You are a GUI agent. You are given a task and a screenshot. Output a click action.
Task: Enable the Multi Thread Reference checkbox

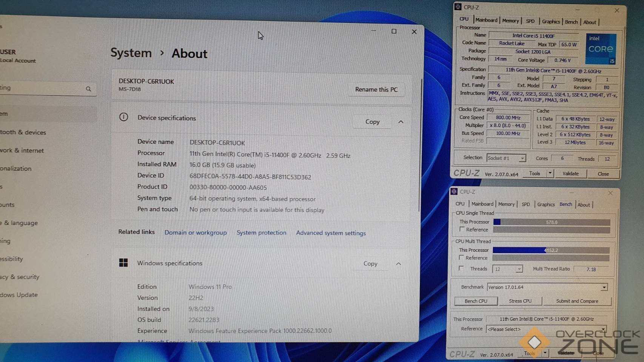tap(461, 258)
